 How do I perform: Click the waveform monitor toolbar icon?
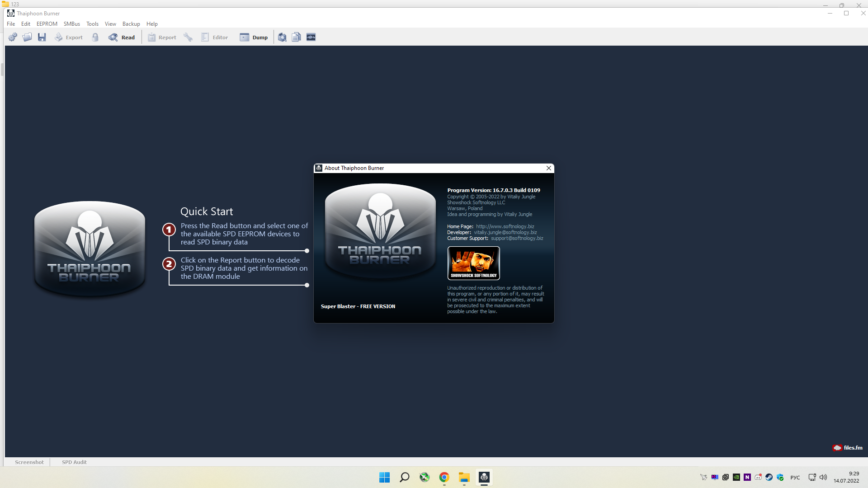[311, 37]
